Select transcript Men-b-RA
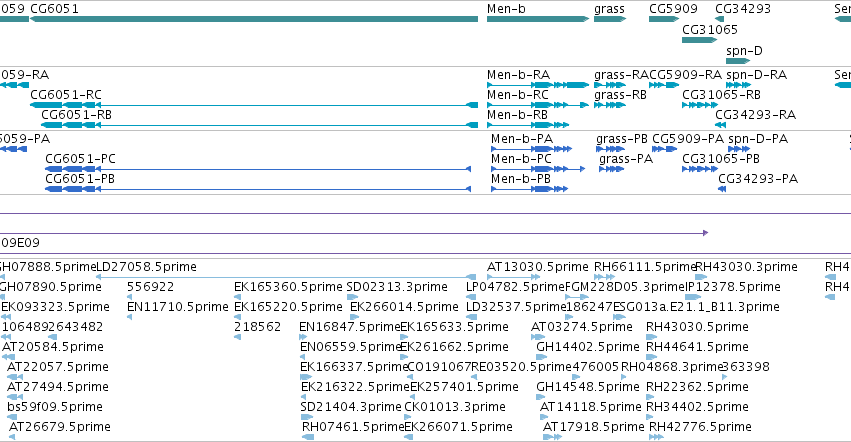 (x=538, y=85)
